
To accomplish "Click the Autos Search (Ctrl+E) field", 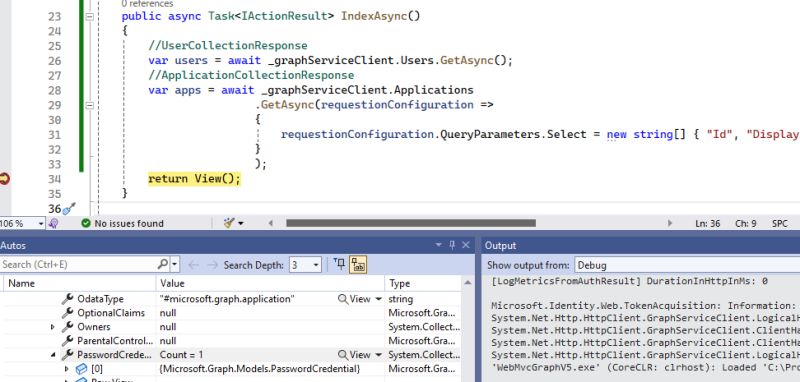I will pyautogui.click(x=78, y=264).
